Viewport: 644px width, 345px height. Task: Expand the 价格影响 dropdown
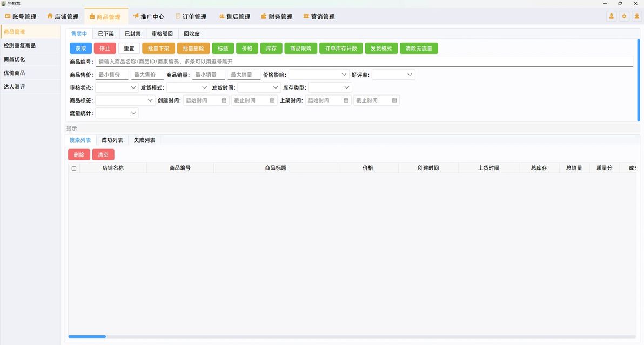pyautogui.click(x=319, y=75)
